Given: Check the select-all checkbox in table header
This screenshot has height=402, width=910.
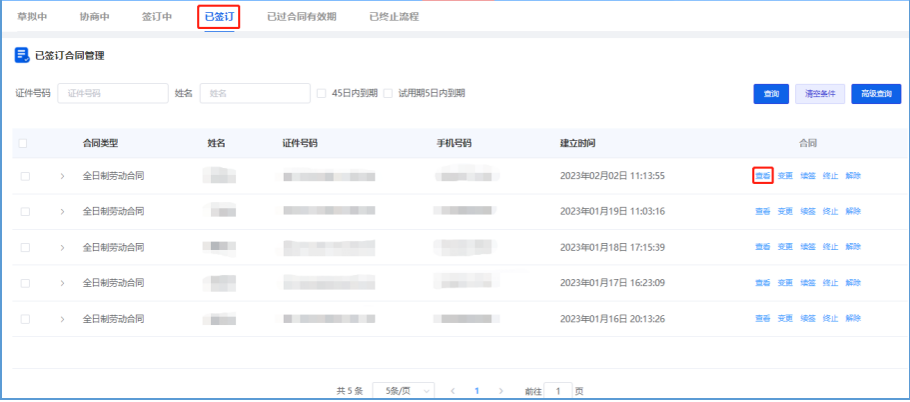Looking at the screenshot, I should pyautogui.click(x=24, y=143).
